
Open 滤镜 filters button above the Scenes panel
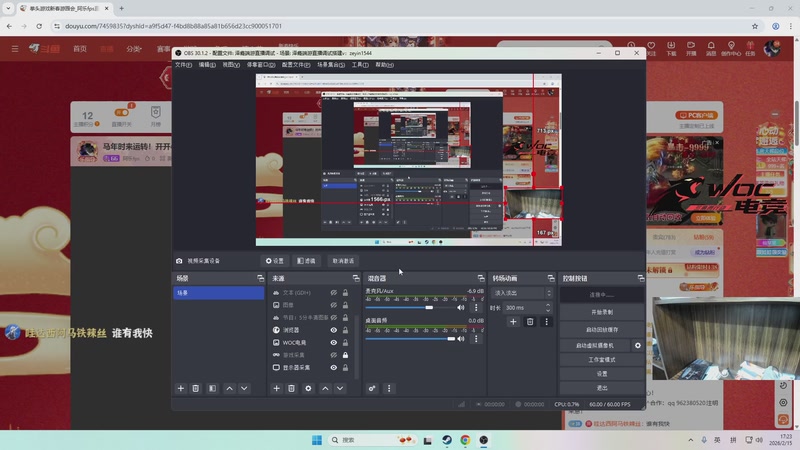(306, 261)
